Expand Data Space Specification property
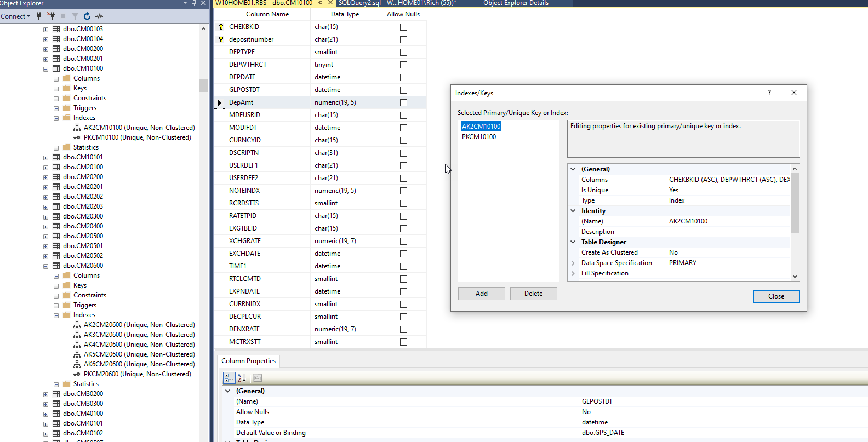The height and width of the screenshot is (442, 868). pyautogui.click(x=573, y=263)
